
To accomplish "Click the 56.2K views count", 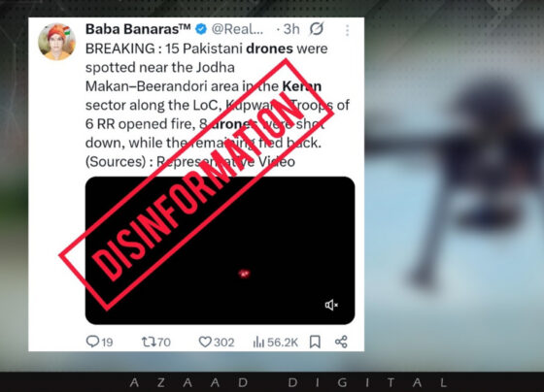I will (x=283, y=343).
